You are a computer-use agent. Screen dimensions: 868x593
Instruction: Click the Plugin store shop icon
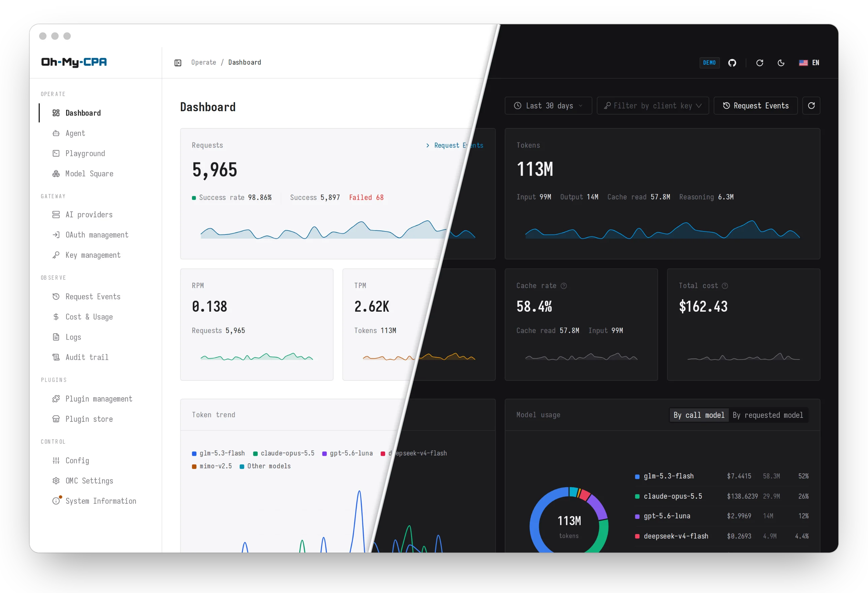56,419
